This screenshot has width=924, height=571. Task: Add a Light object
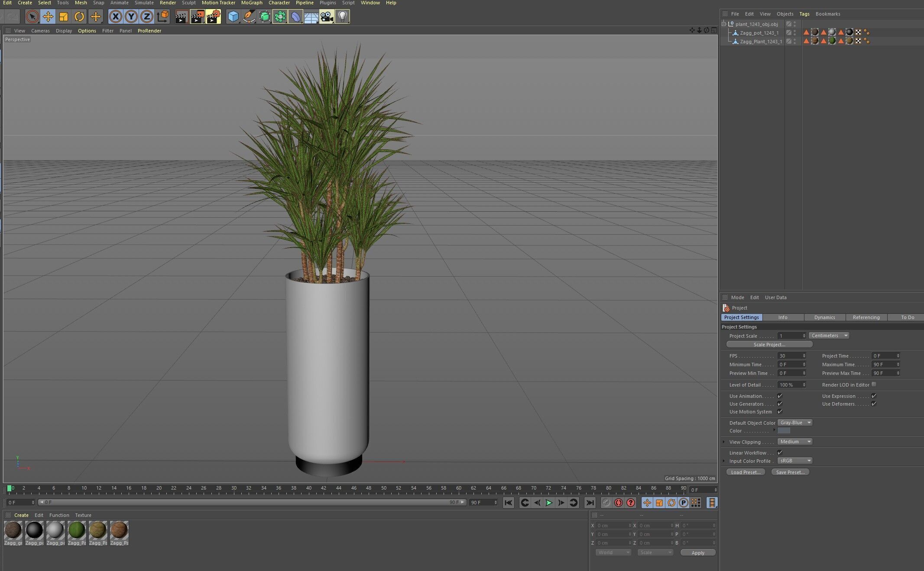coord(342,17)
